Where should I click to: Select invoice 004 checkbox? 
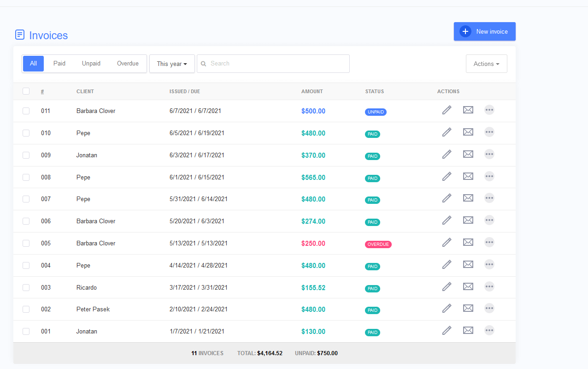click(x=26, y=265)
